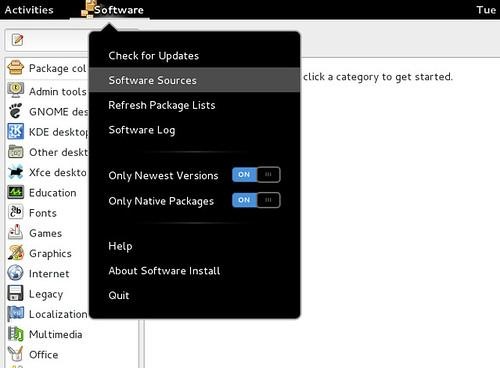The height and width of the screenshot is (368, 500).
Task: Open Software Sources menu entry
Action: pyautogui.click(x=195, y=80)
